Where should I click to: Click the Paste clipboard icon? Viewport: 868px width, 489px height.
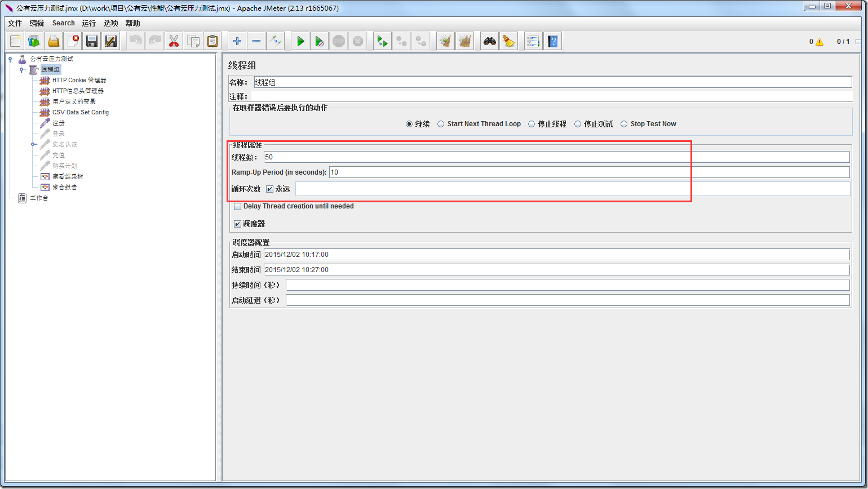coord(212,41)
